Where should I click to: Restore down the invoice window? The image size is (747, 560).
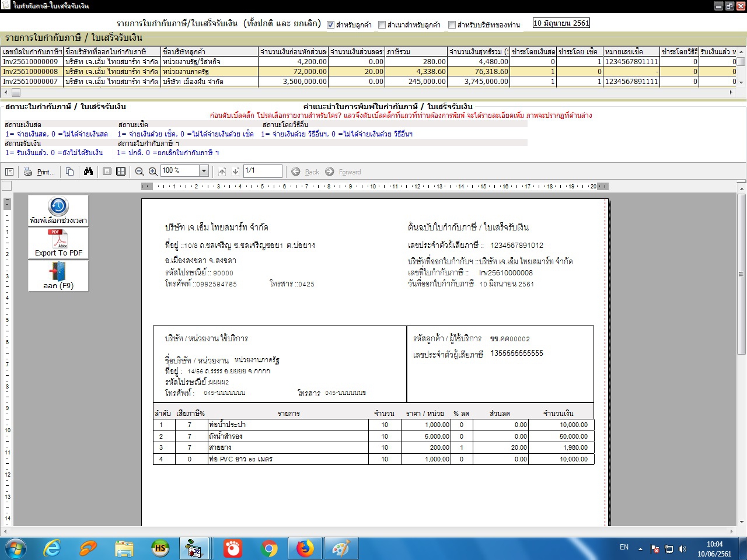tap(729, 6)
